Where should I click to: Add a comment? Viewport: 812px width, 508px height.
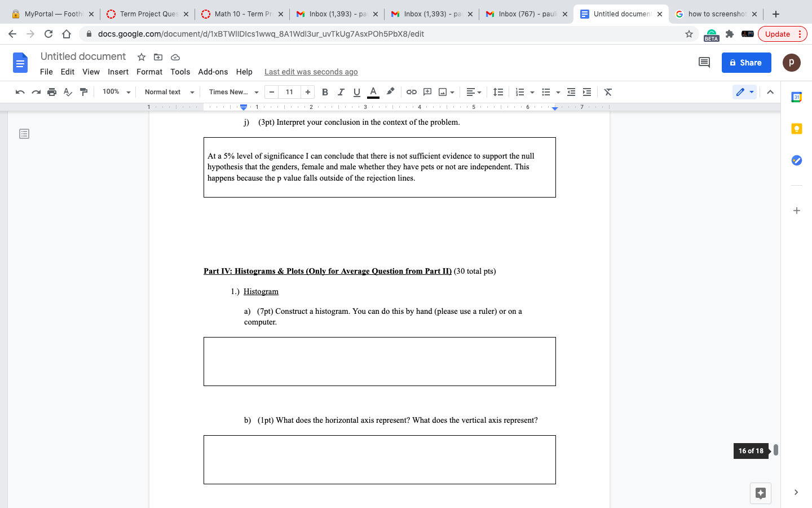coord(427,91)
